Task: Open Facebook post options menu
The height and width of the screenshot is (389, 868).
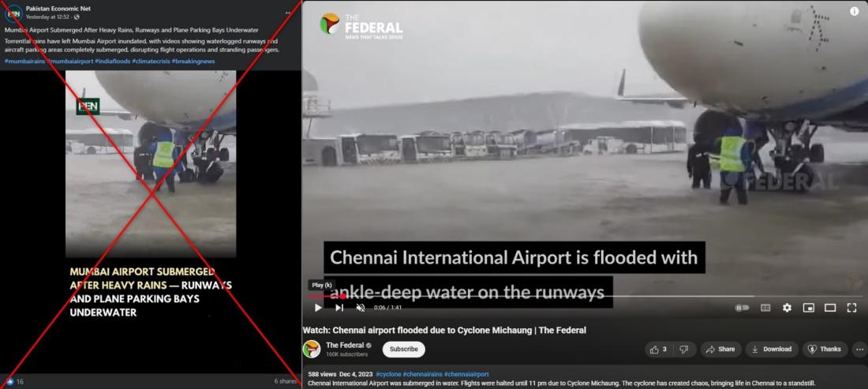Action: coord(288,13)
